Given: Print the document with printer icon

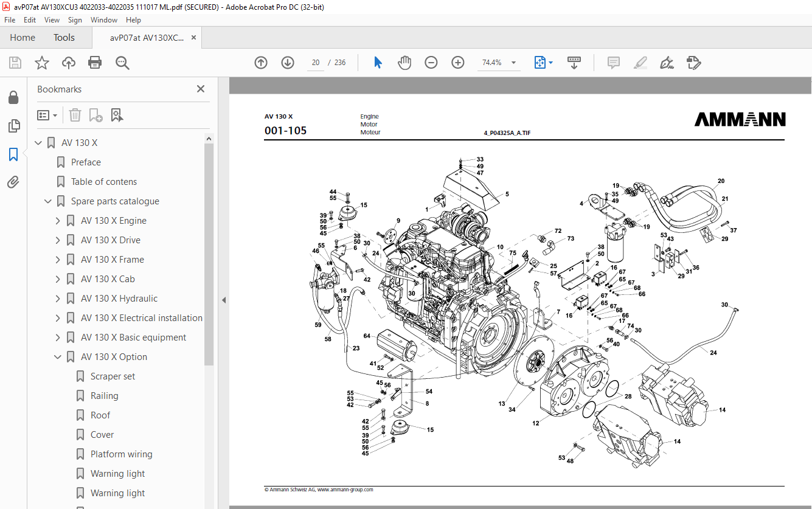Looking at the screenshot, I should (x=95, y=63).
